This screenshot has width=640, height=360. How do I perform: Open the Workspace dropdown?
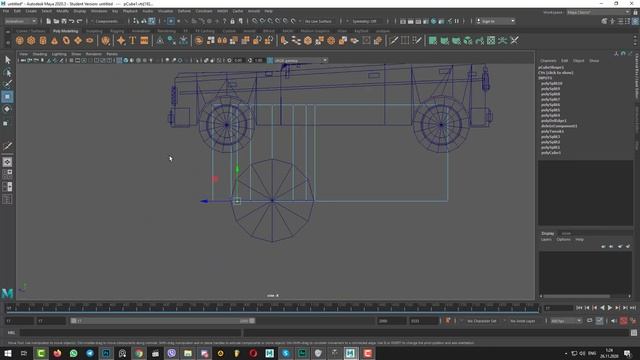click(x=598, y=12)
